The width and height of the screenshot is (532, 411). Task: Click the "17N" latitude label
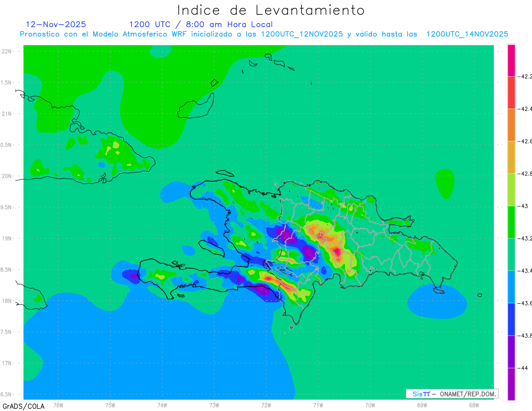click(8, 363)
